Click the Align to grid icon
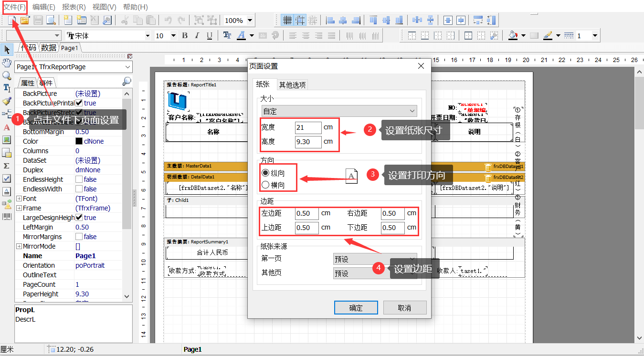 click(x=300, y=20)
